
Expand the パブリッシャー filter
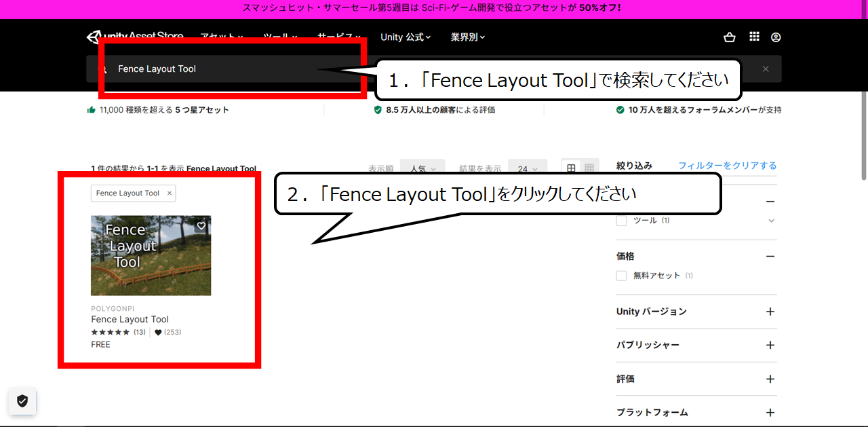(x=770, y=345)
